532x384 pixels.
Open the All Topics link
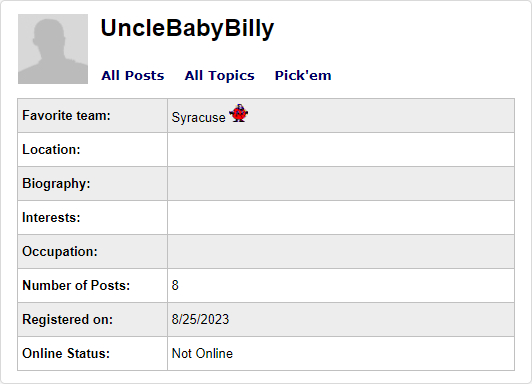pyautogui.click(x=220, y=75)
